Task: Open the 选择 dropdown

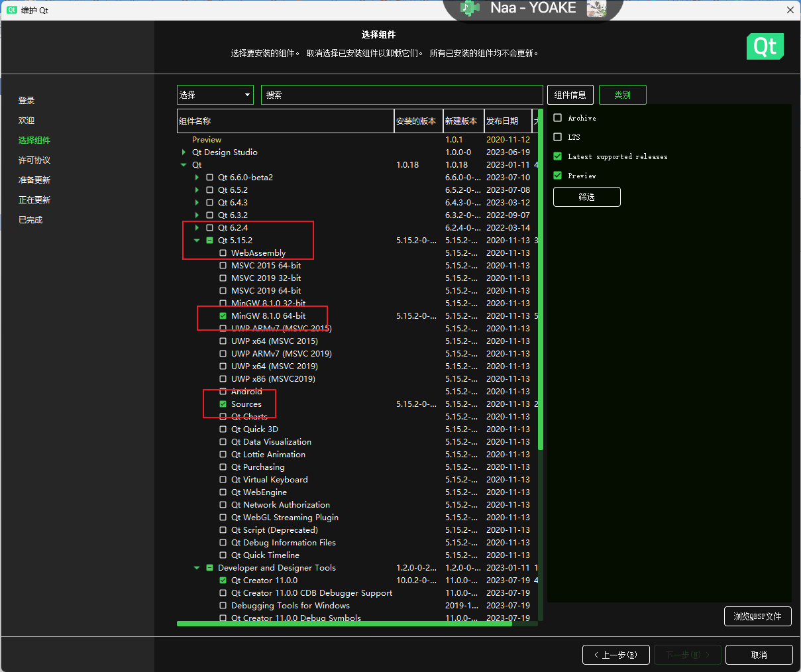Action: [x=215, y=95]
